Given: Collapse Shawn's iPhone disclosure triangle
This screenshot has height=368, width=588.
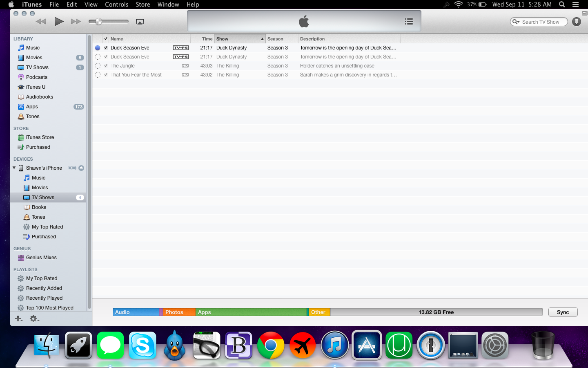Looking at the screenshot, I should click(14, 168).
